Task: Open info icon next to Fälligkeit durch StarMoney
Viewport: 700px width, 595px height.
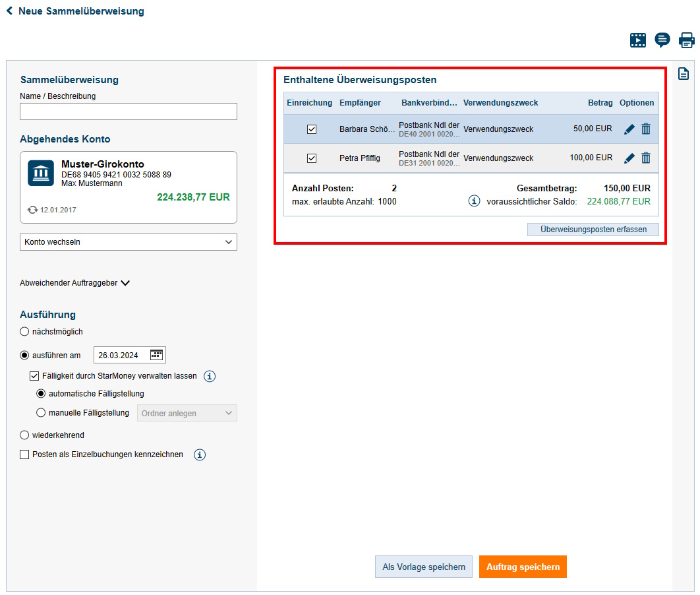Action: (210, 376)
